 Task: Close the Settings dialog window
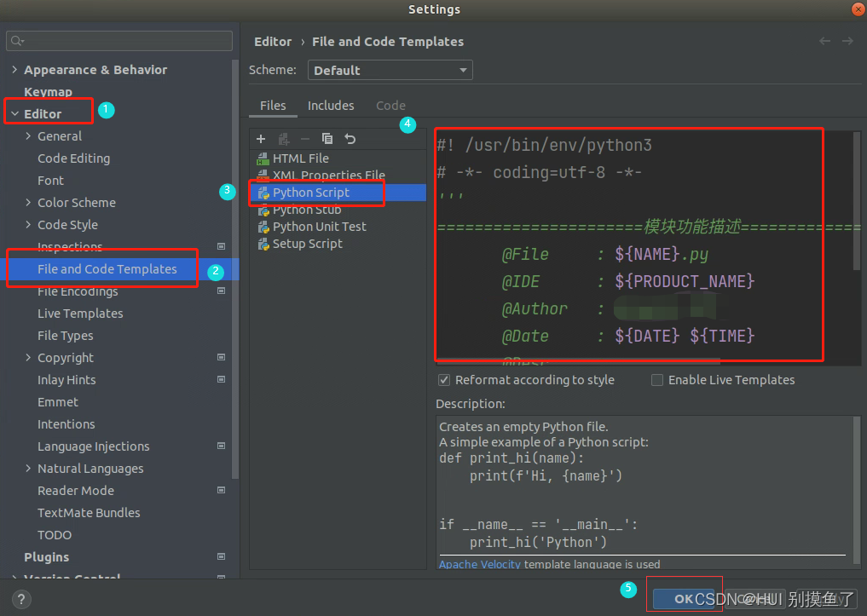coord(858,9)
